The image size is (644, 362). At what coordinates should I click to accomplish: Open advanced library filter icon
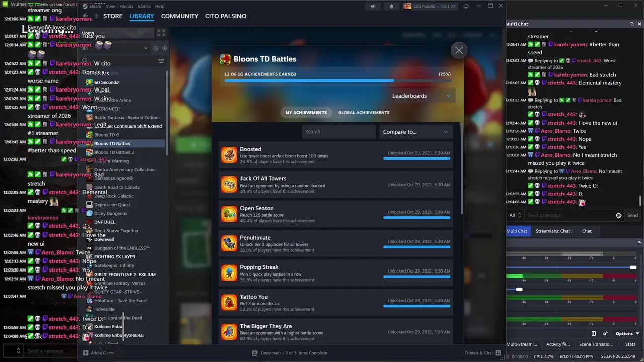coord(161,61)
